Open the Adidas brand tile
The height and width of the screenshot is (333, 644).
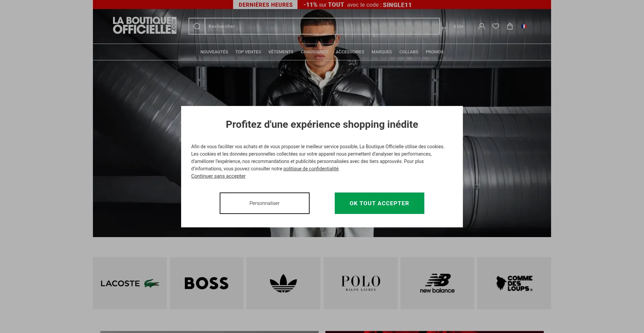pos(283,283)
